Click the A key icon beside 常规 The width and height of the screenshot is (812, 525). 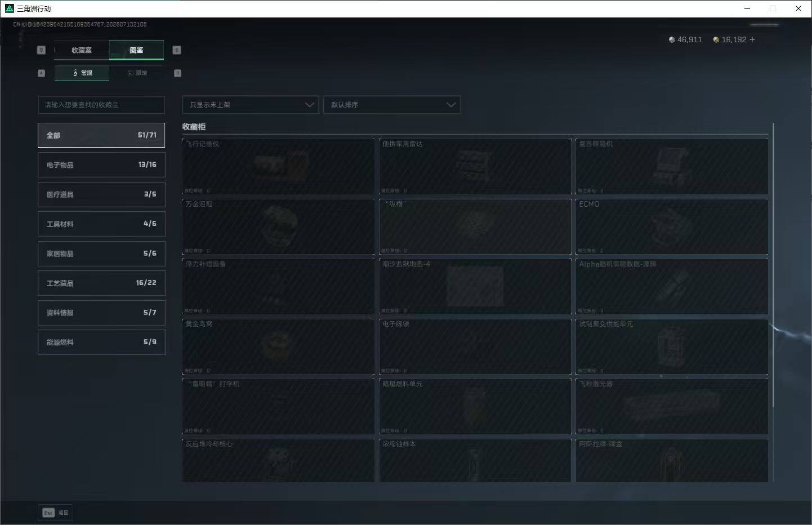tap(41, 73)
